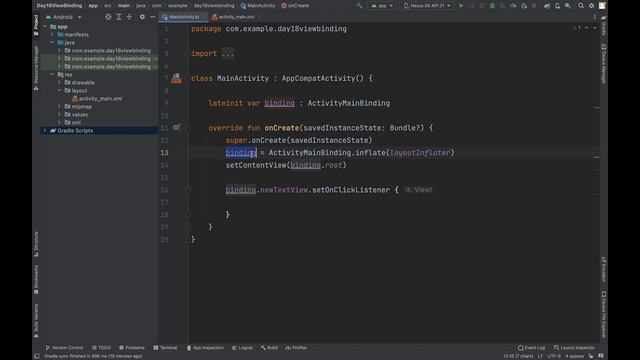Open the Logcat tool window
The height and width of the screenshot is (360, 640).
[242, 348]
